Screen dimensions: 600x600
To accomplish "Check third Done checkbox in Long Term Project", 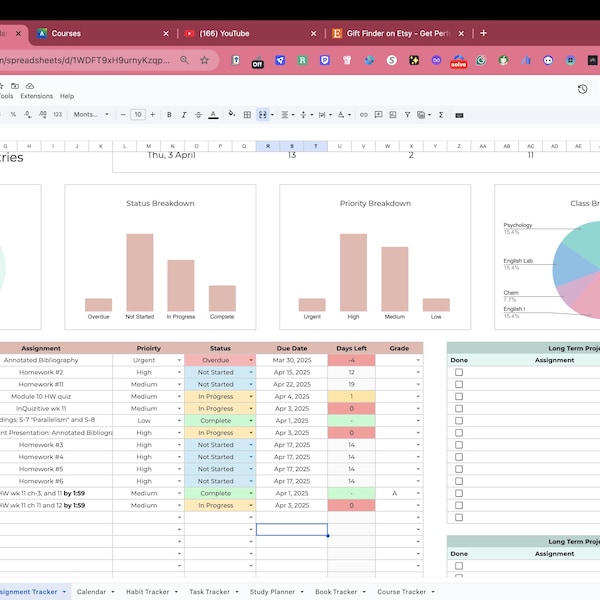I will (x=459, y=396).
